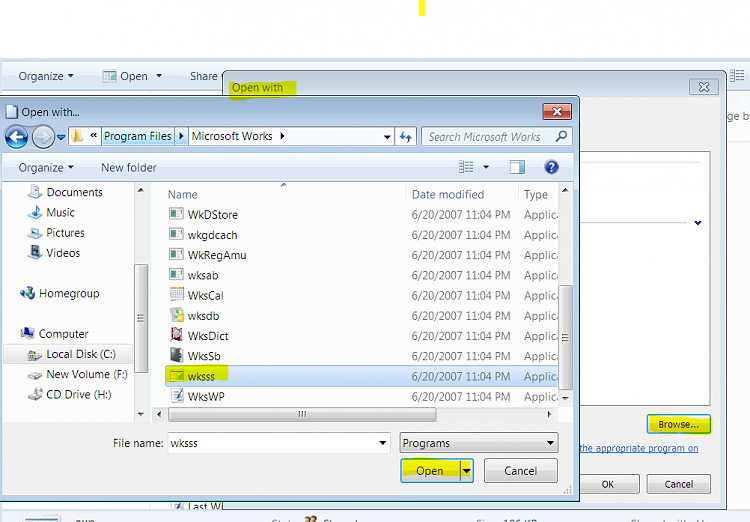This screenshot has width=750, height=522.
Task: Select Computer in navigation pane
Action: pos(54,333)
